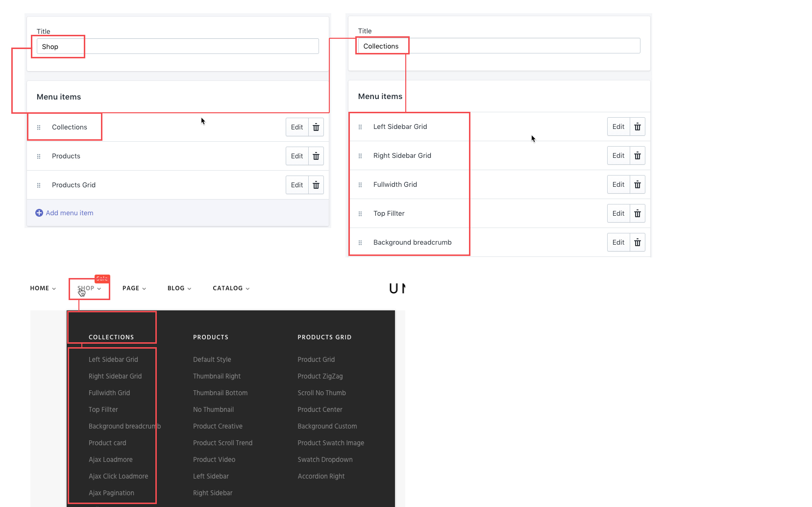The image size is (812, 507).
Task: Edit the Collections menu item
Action: (297, 127)
